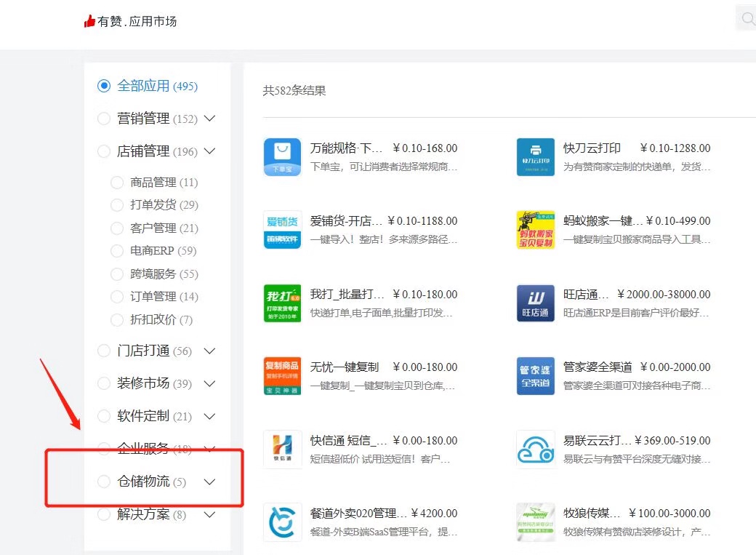This screenshot has height=555, width=756.
Task: Open the 有赞.应用市场 home link
Action: (131, 21)
